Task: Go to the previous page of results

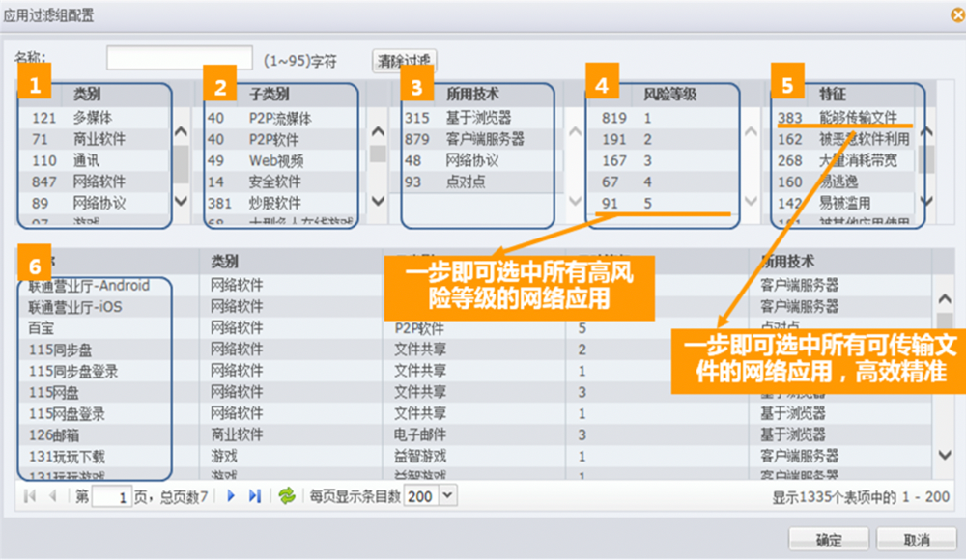Action: pyautogui.click(x=52, y=496)
